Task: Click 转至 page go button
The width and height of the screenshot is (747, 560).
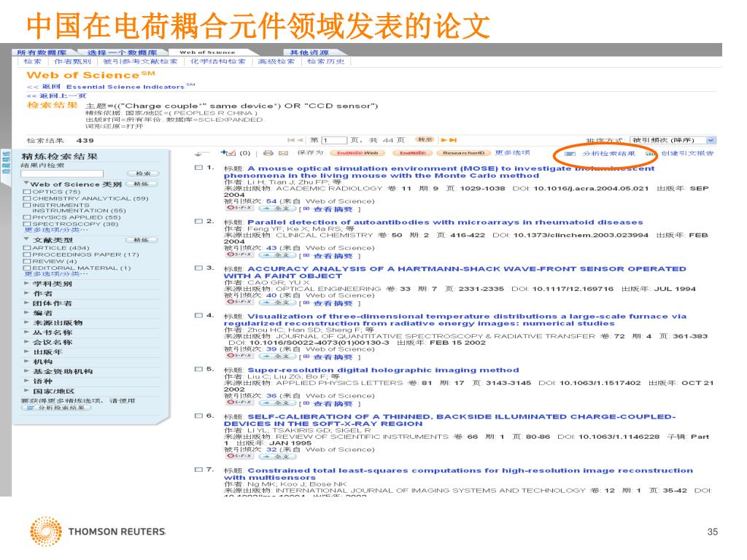Action: (x=425, y=139)
